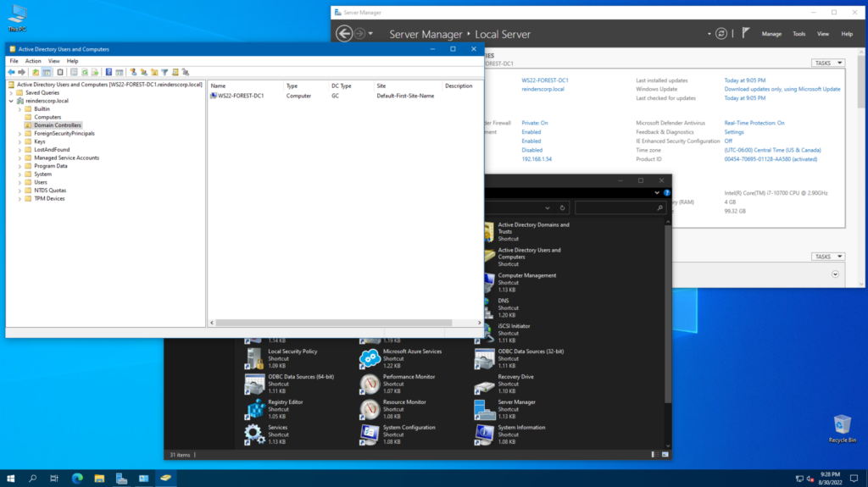Switch File Explorer to details view icon
868x487 pixels.
[654, 454]
